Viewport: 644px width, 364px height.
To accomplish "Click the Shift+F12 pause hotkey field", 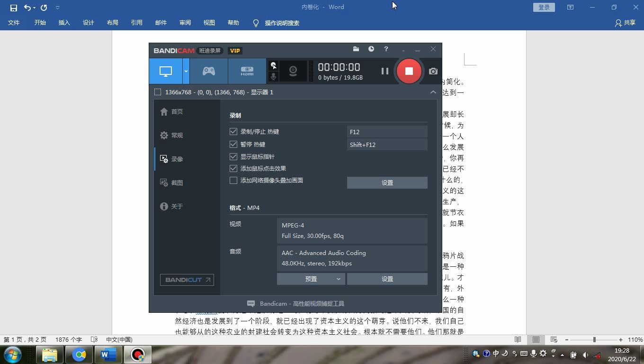I will click(387, 145).
